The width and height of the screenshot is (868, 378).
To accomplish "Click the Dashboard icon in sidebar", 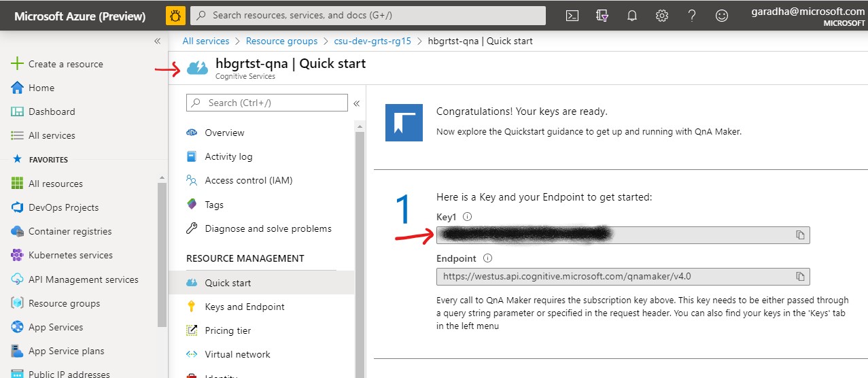I will coord(18,111).
